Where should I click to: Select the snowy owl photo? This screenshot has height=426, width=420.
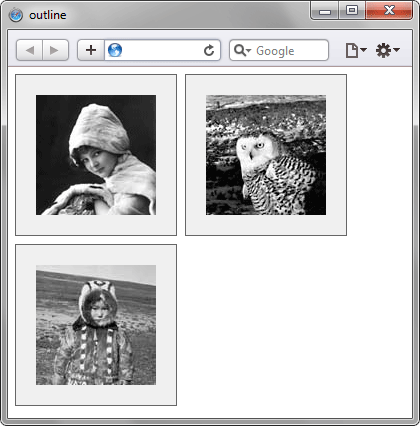point(266,155)
